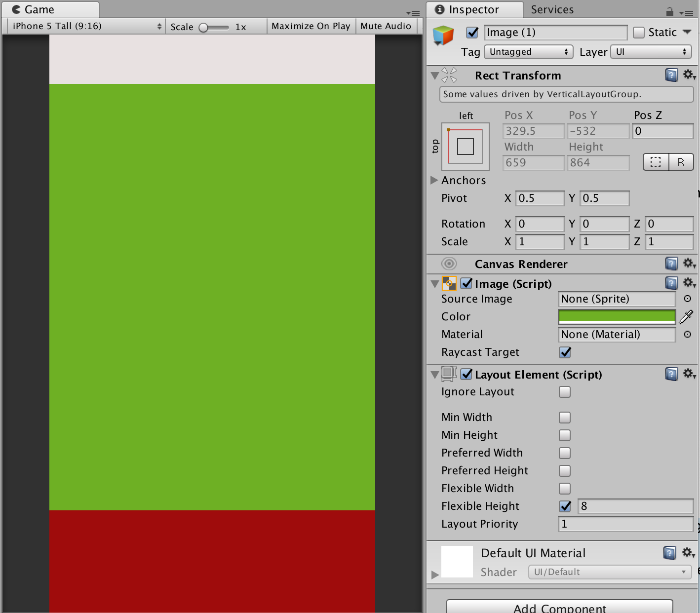Pick a color with the eyedropper

pos(687,316)
